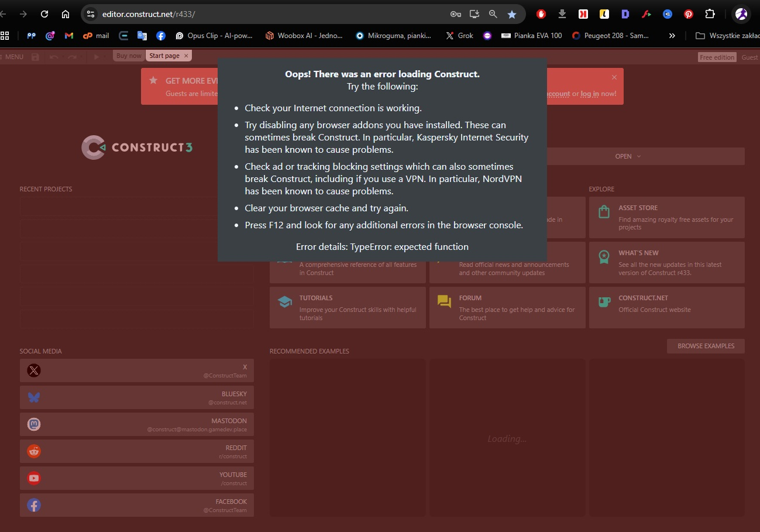Image resolution: width=760 pixels, height=532 pixels.
Task: Open the Gmail bookmark icon
Action: tap(69, 36)
